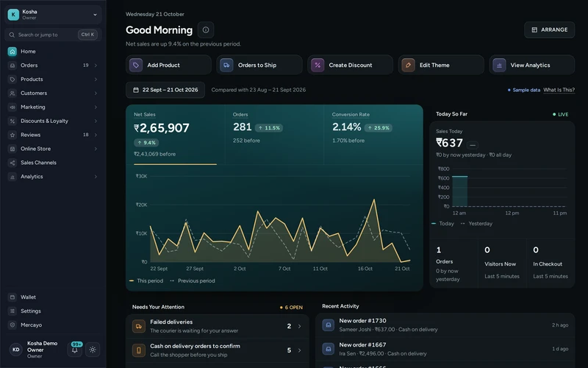Click the Failed deliveries truck icon
The image size is (588, 368).
[x=139, y=326]
